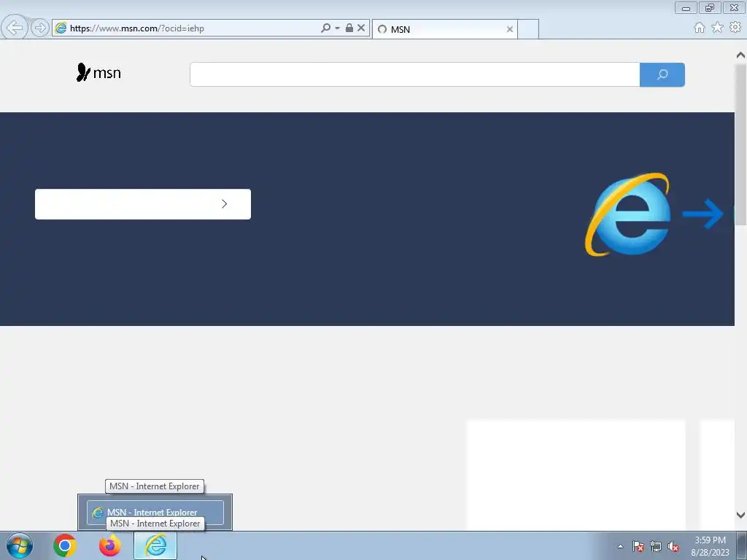Click Internet Explorer taskbar button
747x560 pixels.
click(155, 545)
